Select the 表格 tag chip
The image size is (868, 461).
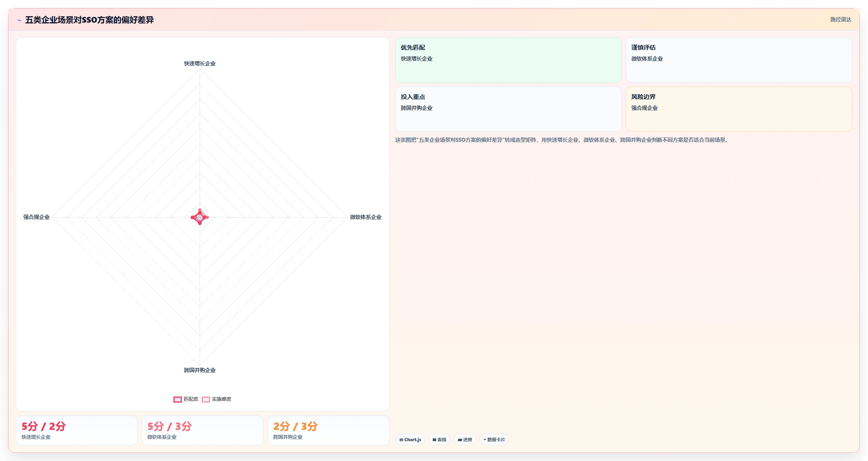click(x=439, y=440)
